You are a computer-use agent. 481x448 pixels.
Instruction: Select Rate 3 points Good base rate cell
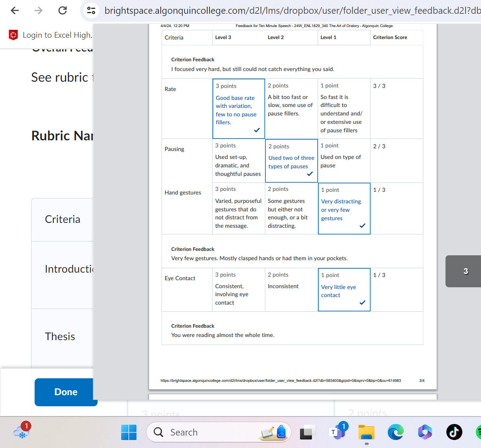click(x=239, y=109)
